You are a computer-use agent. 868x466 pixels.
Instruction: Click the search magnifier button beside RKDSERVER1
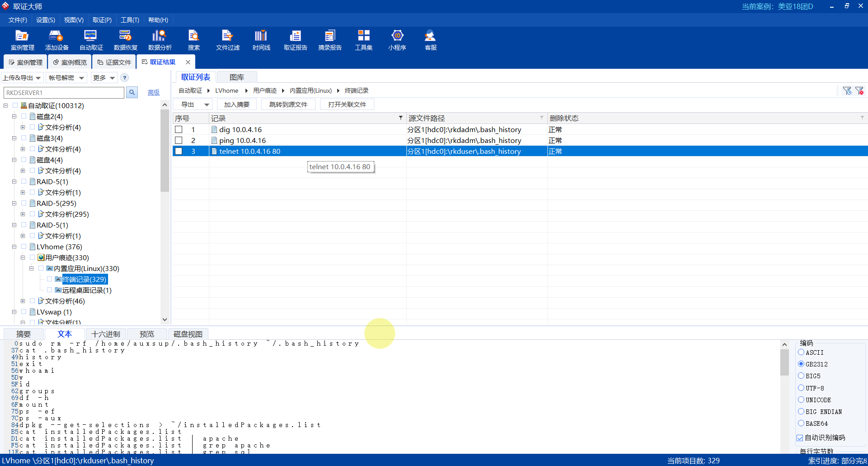coord(132,93)
